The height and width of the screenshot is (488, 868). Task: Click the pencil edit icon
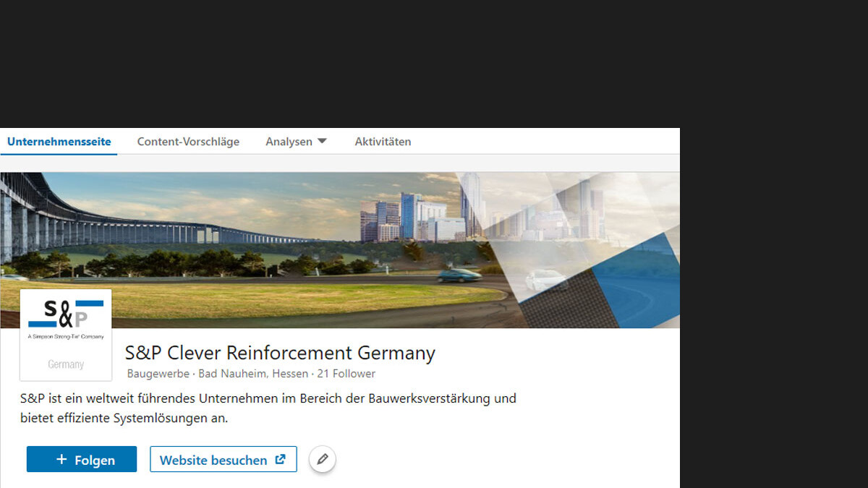click(323, 459)
